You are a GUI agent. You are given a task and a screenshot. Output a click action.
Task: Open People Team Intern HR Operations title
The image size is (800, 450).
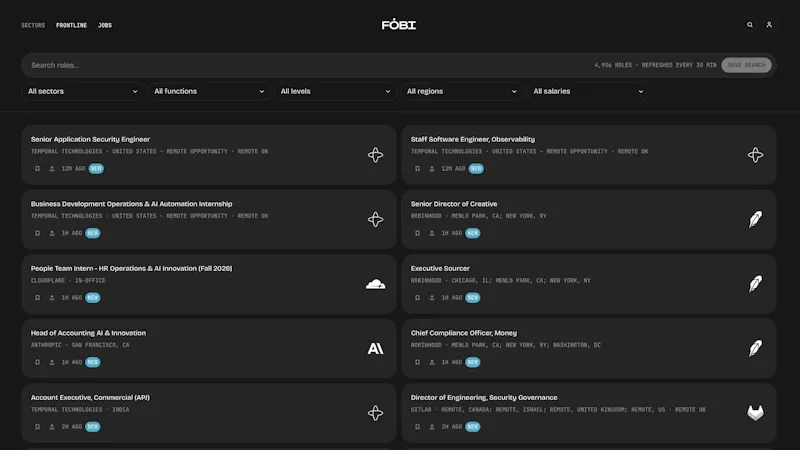pyautogui.click(x=131, y=268)
